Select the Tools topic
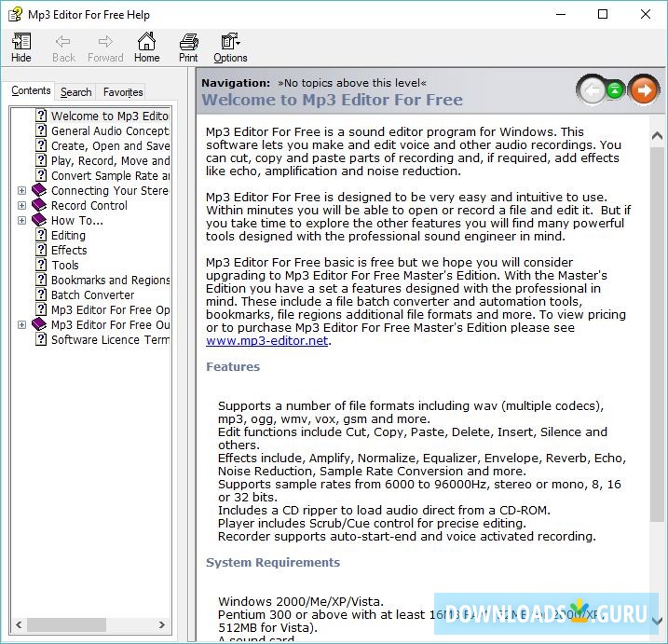668x644 pixels. pyautogui.click(x=65, y=265)
